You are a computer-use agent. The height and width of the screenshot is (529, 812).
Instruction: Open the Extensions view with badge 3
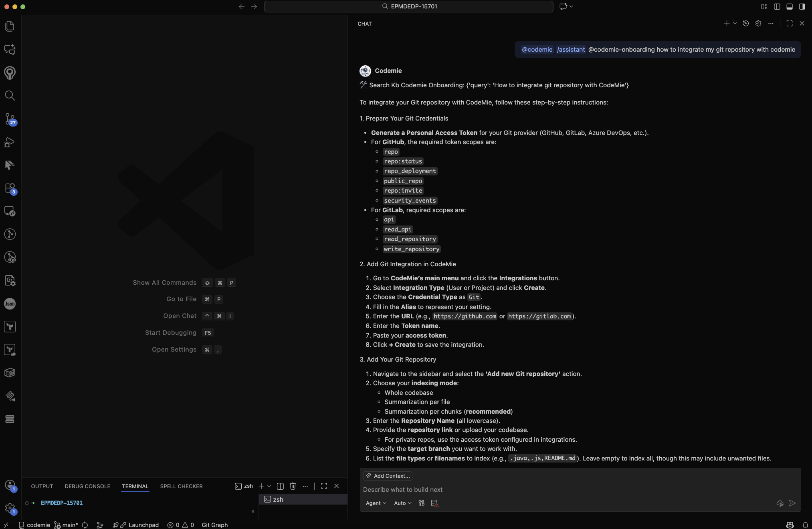click(10, 188)
